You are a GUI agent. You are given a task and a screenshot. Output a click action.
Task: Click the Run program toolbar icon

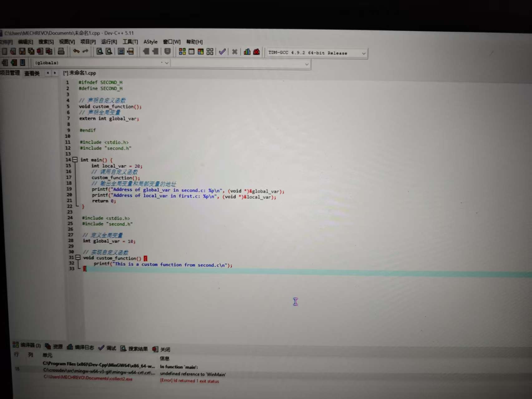pyautogui.click(x=191, y=52)
